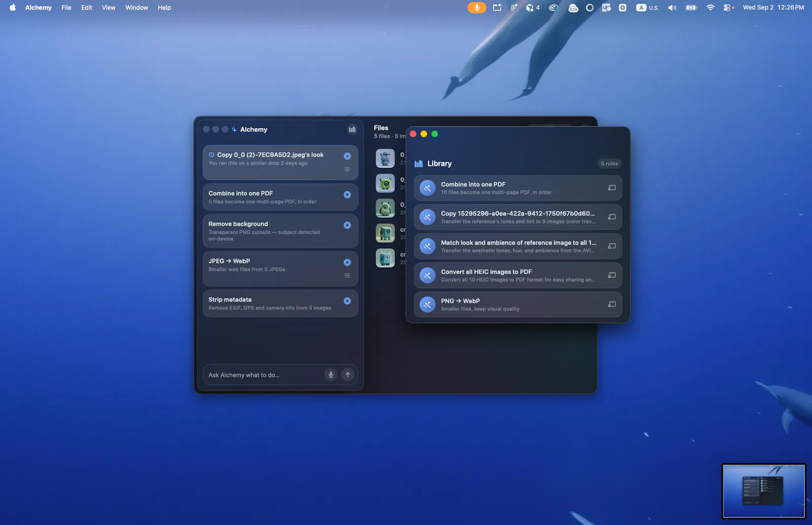Open the volume control in menu bar

pyautogui.click(x=672, y=8)
